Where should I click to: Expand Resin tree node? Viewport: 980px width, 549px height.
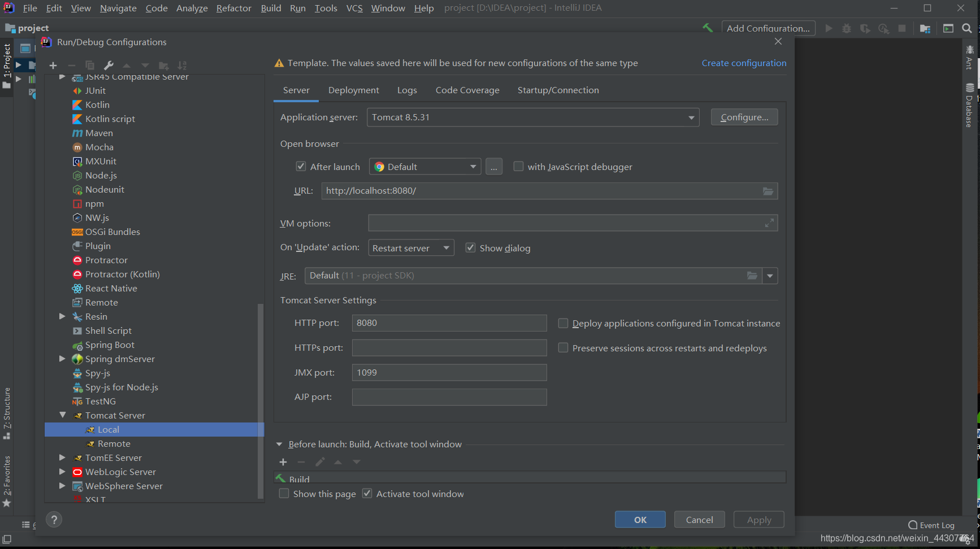click(63, 316)
